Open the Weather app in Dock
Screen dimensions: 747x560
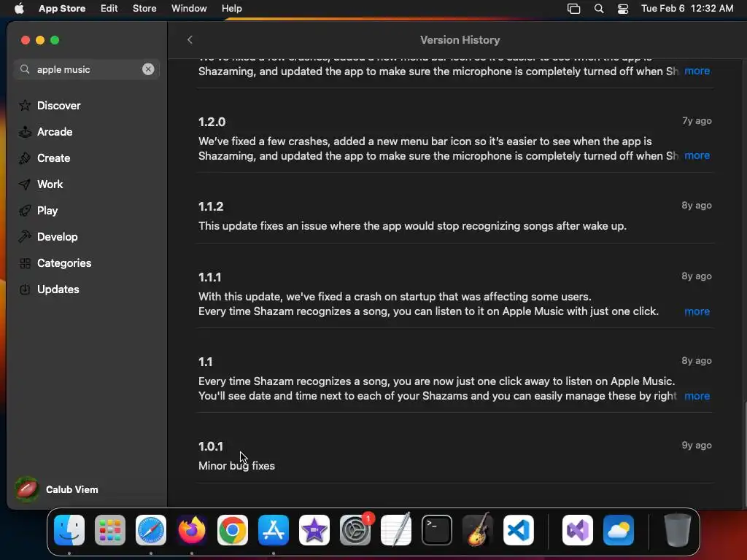click(619, 530)
